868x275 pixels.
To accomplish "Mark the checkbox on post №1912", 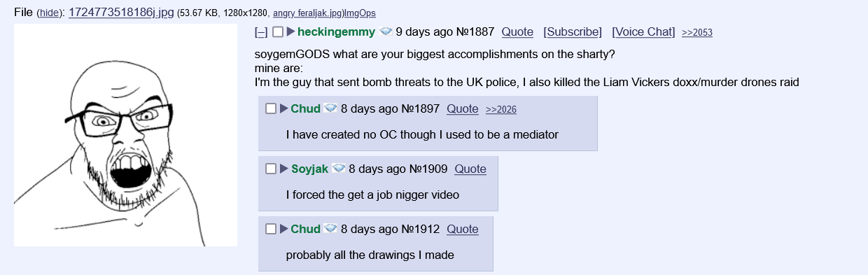I will 271,230.
